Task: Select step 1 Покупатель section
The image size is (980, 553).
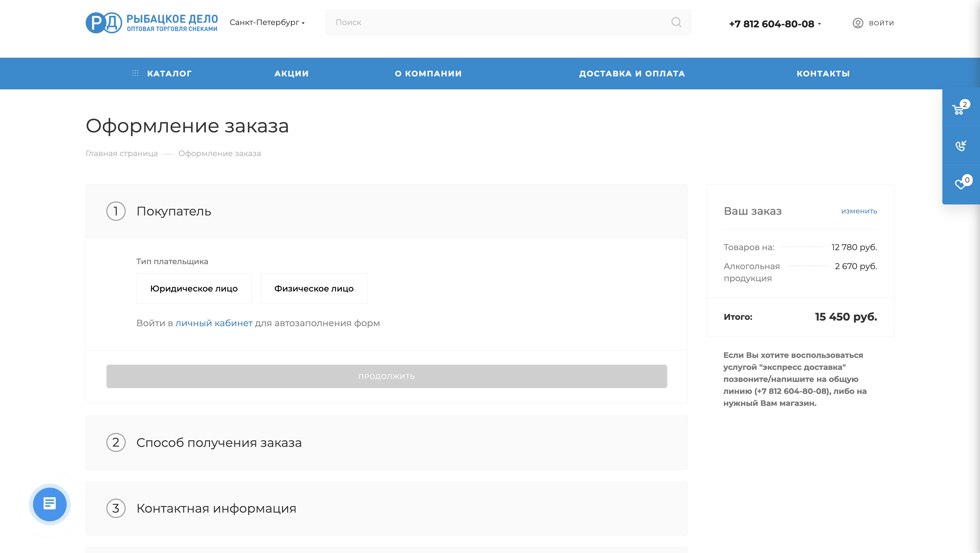Action: pos(174,211)
